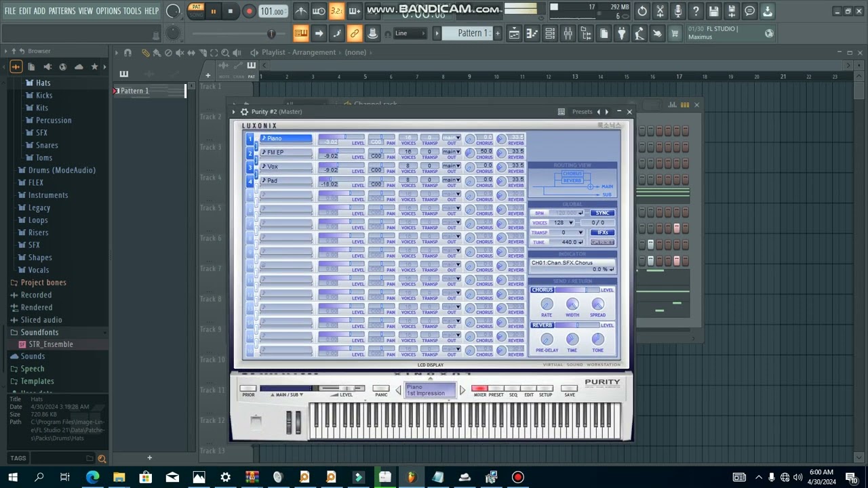The image size is (868, 488).
Task: Open the Playlist view icon
Action: click(x=515, y=33)
